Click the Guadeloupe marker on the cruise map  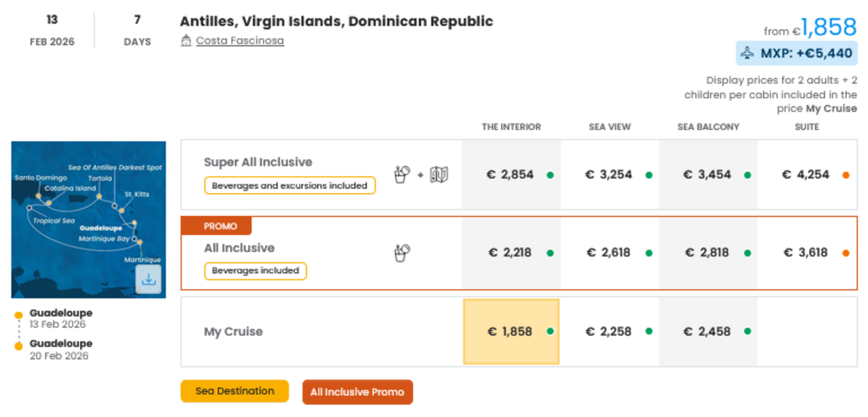(135, 223)
